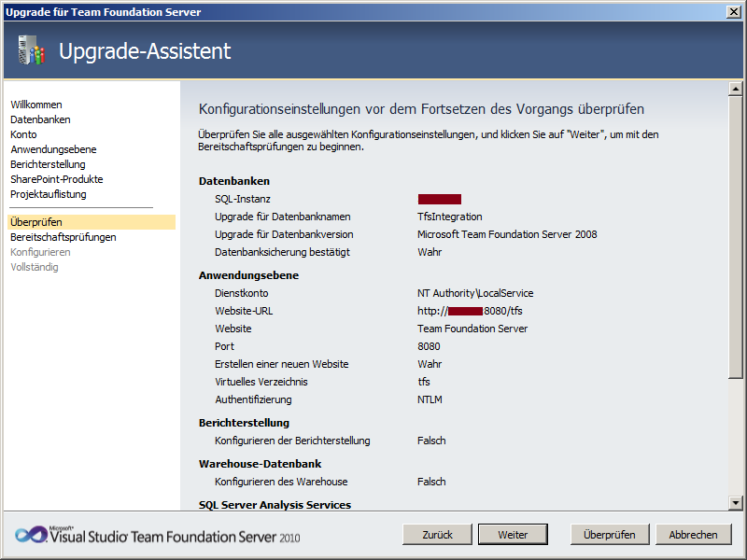Click Wahr beside Erstellen einer neuen Website

(430, 364)
